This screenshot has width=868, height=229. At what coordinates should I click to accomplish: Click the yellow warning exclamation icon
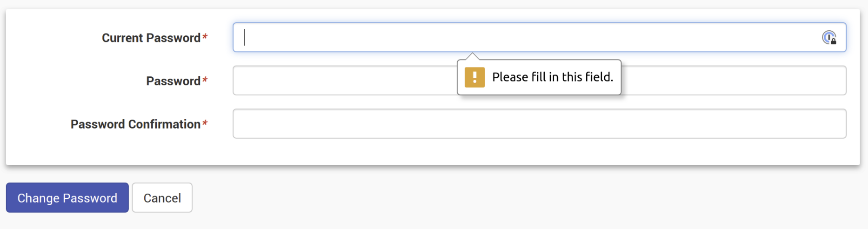[474, 77]
